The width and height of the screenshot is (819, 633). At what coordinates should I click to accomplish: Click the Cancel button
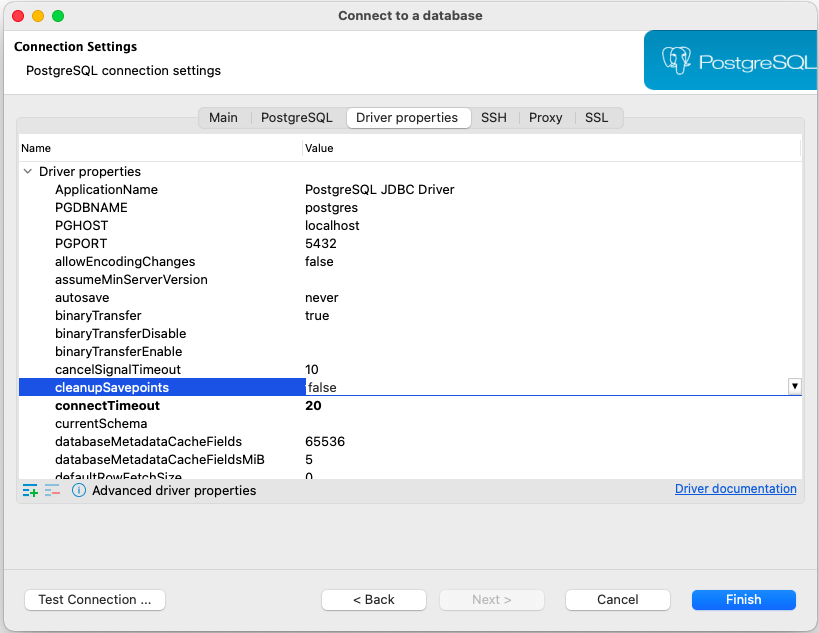617,599
